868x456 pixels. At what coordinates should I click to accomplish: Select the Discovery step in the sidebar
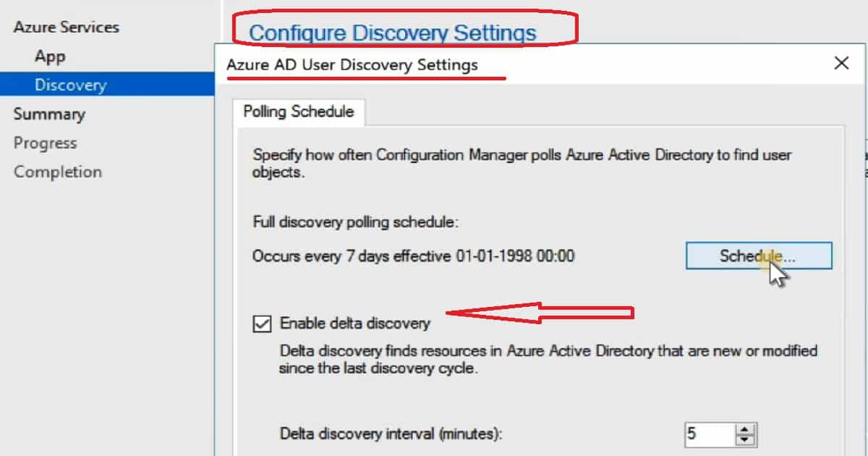[107, 85]
